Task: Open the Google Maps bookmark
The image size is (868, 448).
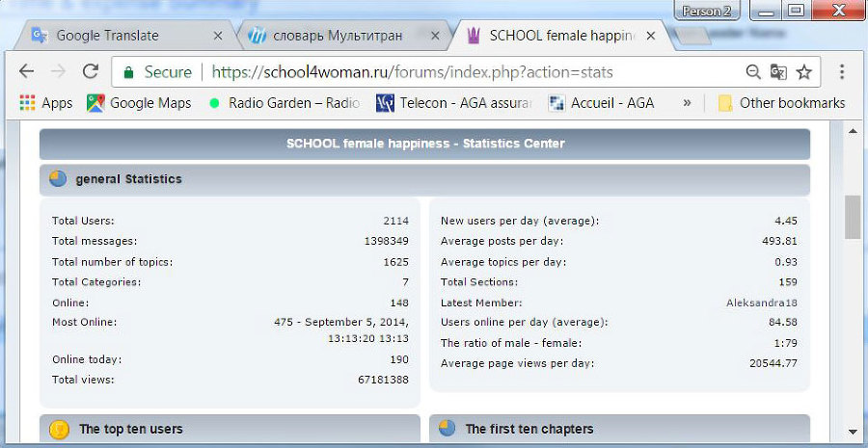Action: (140, 103)
